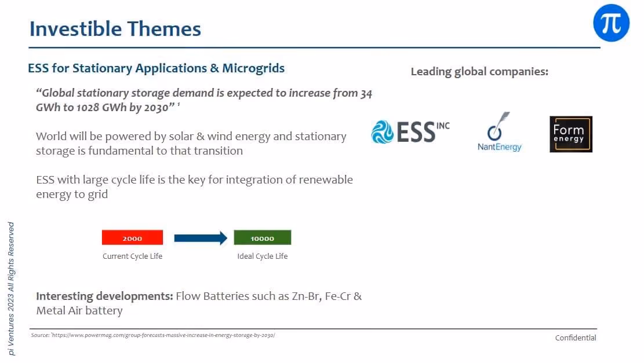Click the ESS Inc company logo

point(410,131)
